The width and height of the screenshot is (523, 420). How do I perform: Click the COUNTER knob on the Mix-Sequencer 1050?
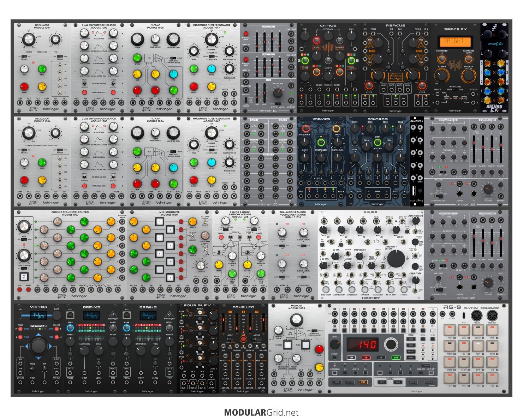click(201, 265)
